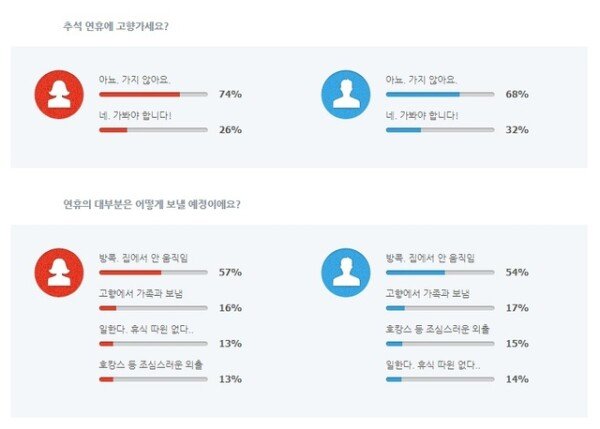Click the blue 32% progress bar
Viewport: 600px width, 429px height.
click(x=440, y=130)
